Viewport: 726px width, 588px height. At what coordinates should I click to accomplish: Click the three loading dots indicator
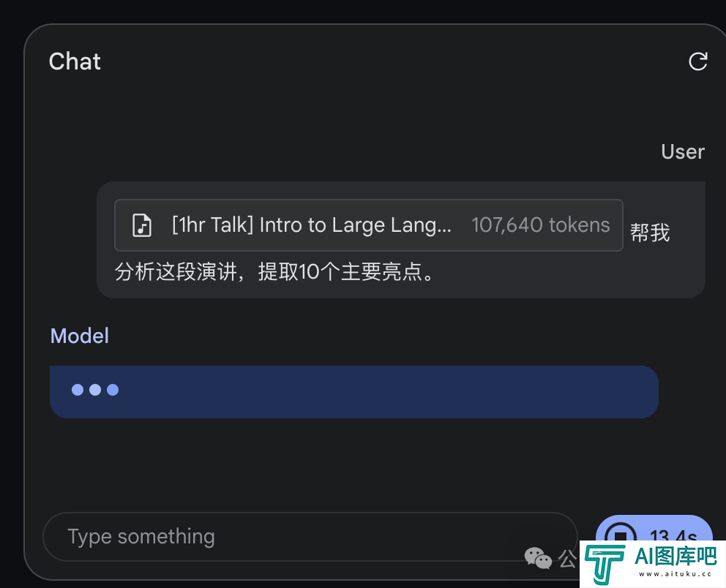95,390
